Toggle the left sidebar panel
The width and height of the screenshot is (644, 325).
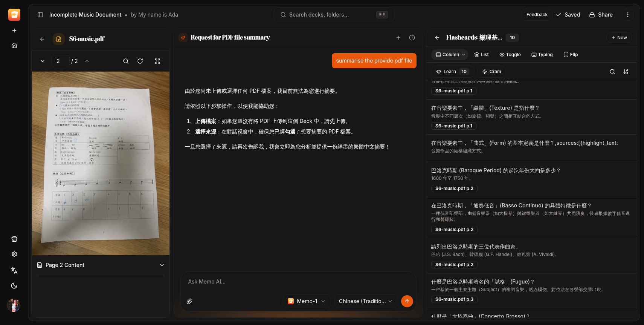click(x=40, y=15)
